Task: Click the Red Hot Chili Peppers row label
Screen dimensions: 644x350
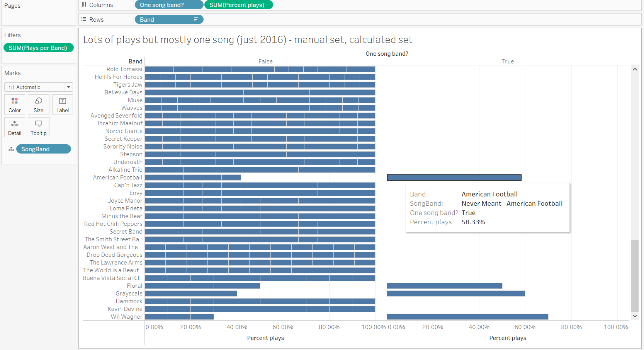Action: [113, 224]
